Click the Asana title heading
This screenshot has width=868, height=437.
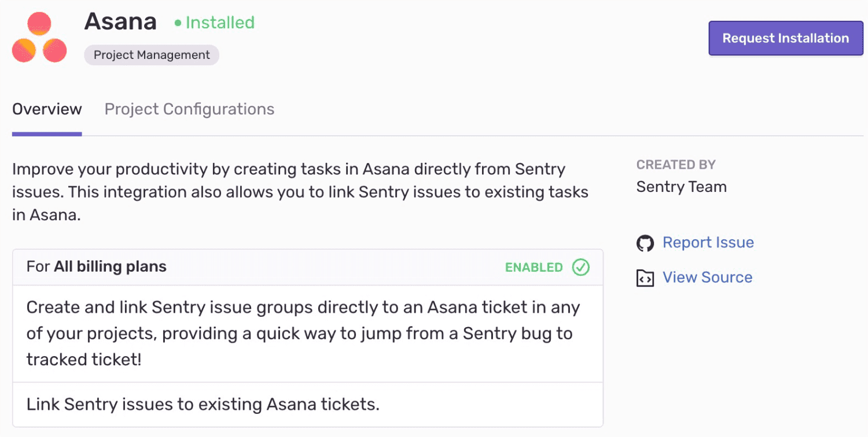coord(120,21)
